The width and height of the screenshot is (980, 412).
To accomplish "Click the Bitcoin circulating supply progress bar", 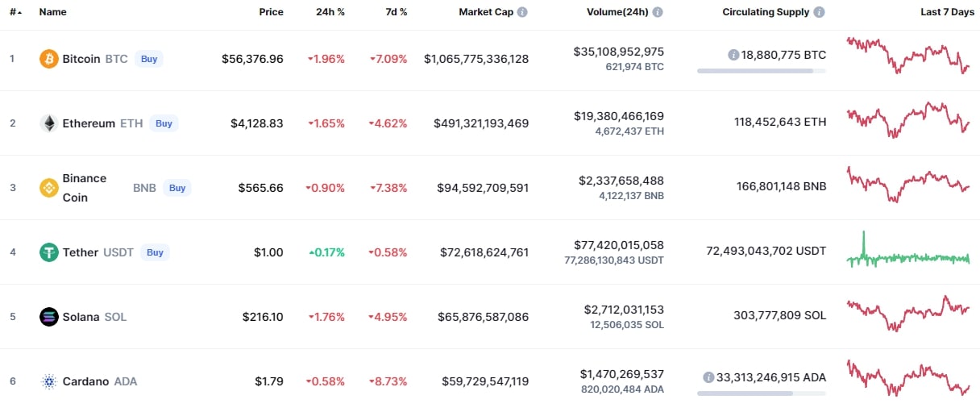I will (x=762, y=71).
